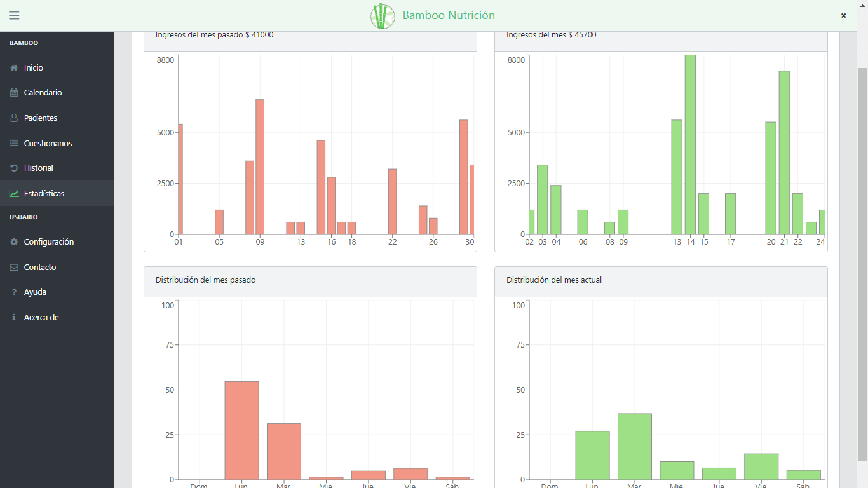This screenshot has height=488, width=868.
Task: Go to the Contacto page
Action: [x=57, y=268]
